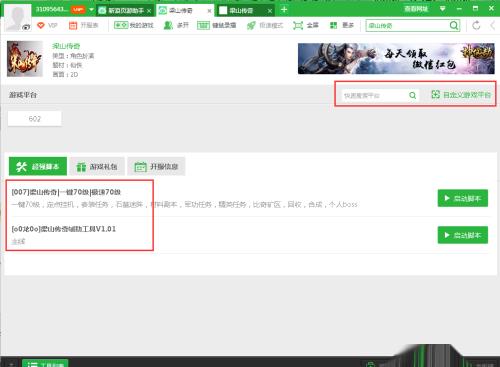Click the 梁山传奇 game cover thumbnail
Screen dimensions: 500x367
25,59
